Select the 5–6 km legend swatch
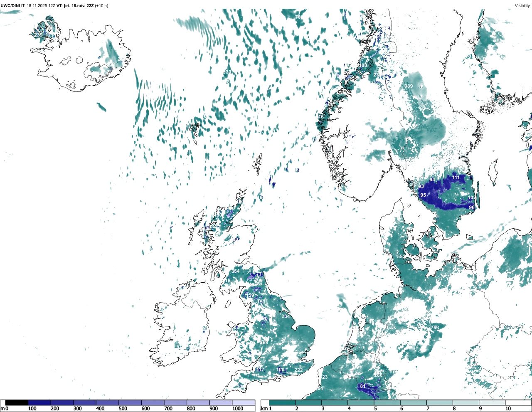 [387, 403]
